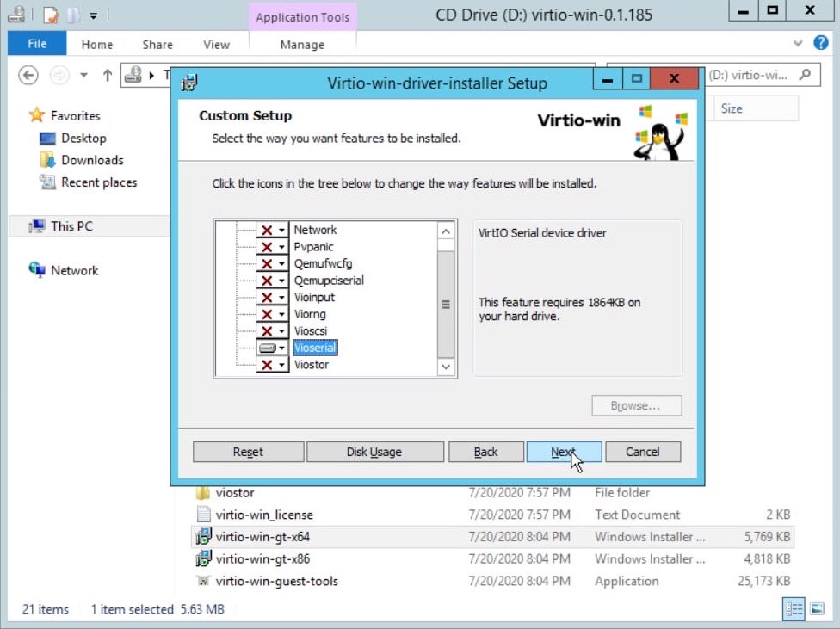840x629 pixels.
Task: Open Pvpanic feature install-state dropdown
Action: click(272, 247)
